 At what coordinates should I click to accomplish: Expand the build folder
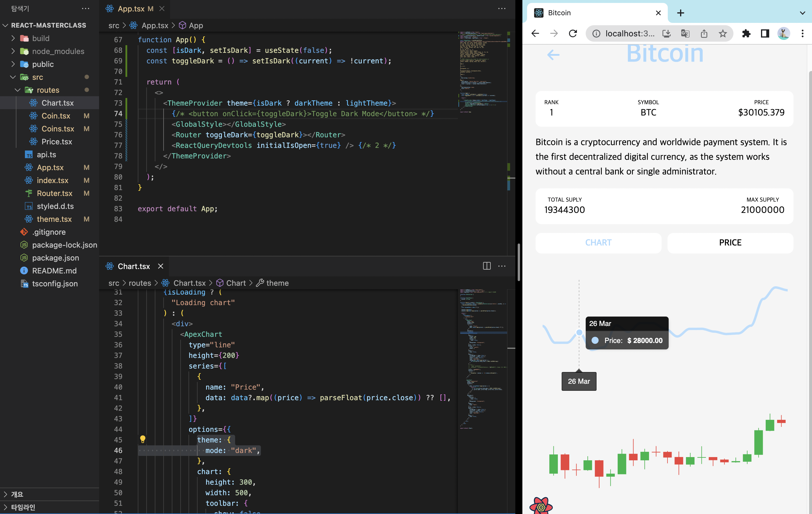click(x=40, y=38)
